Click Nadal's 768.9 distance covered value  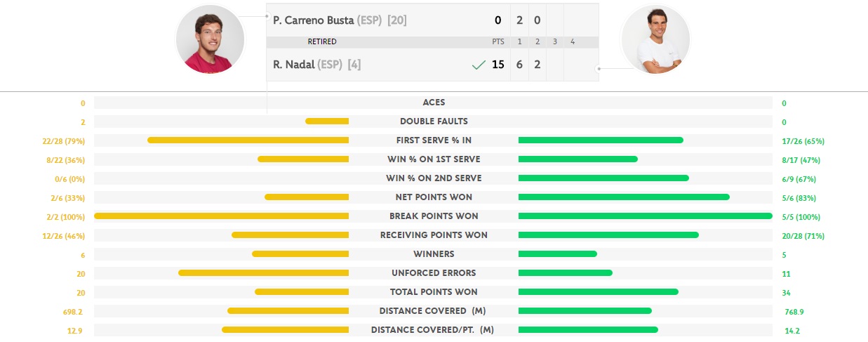pyautogui.click(x=794, y=311)
